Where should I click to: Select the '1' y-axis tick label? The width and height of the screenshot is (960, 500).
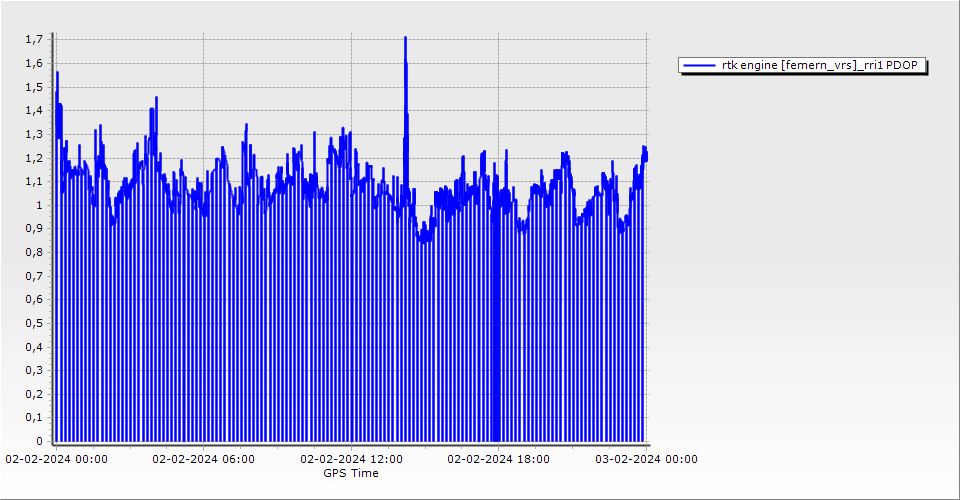pos(40,205)
